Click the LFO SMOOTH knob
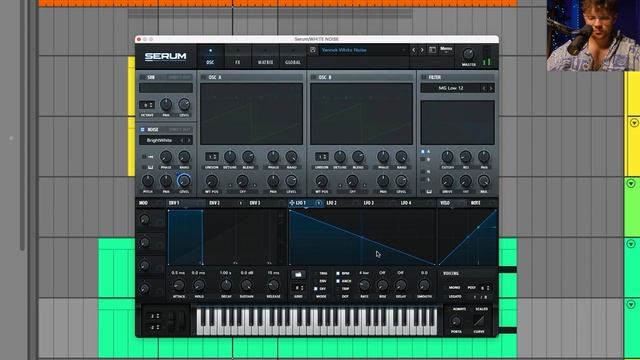 point(424,285)
